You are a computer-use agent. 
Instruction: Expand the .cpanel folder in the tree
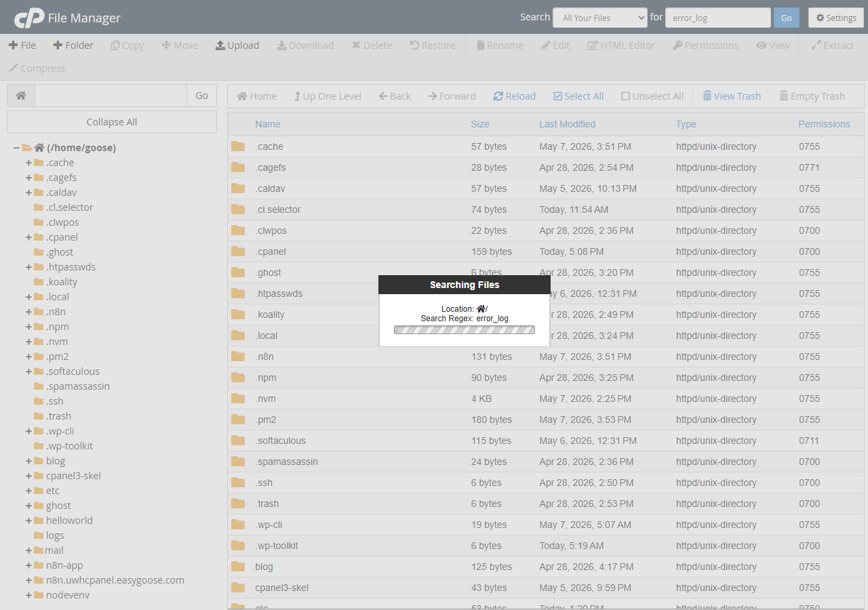point(28,237)
